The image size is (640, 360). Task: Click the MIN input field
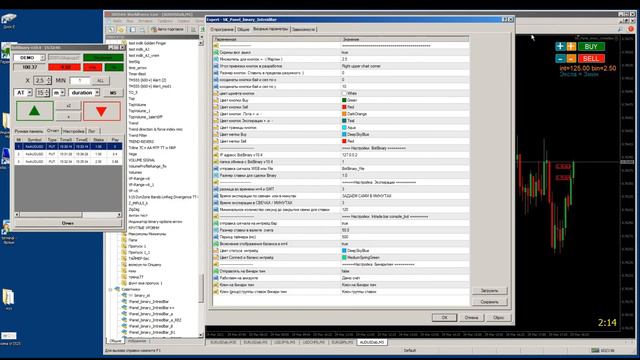click(x=79, y=80)
